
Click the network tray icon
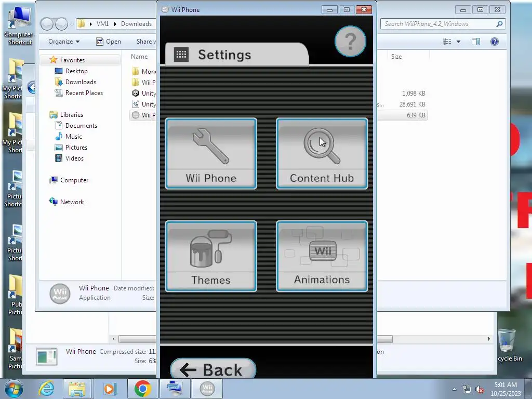pyautogui.click(x=467, y=390)
